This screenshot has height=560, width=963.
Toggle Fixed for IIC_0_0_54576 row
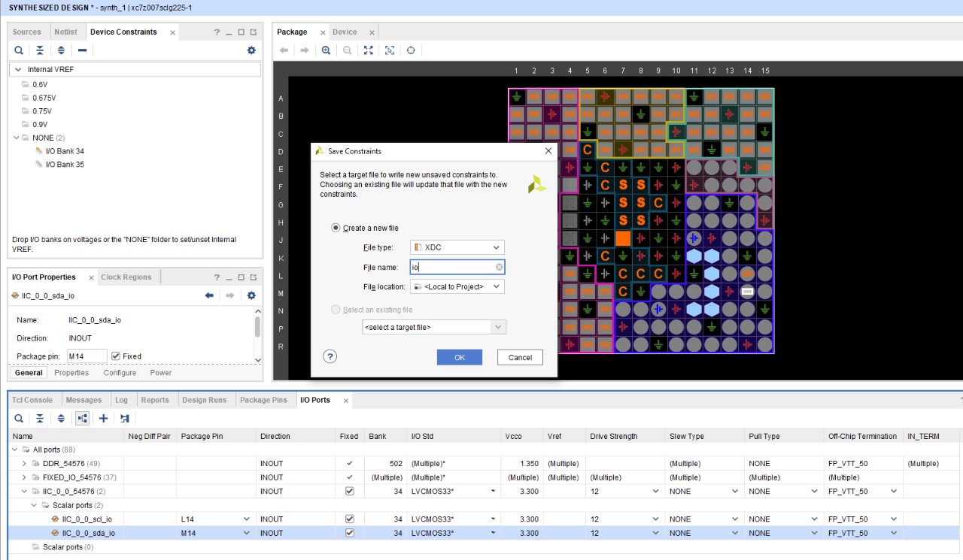tap(349, 491)
